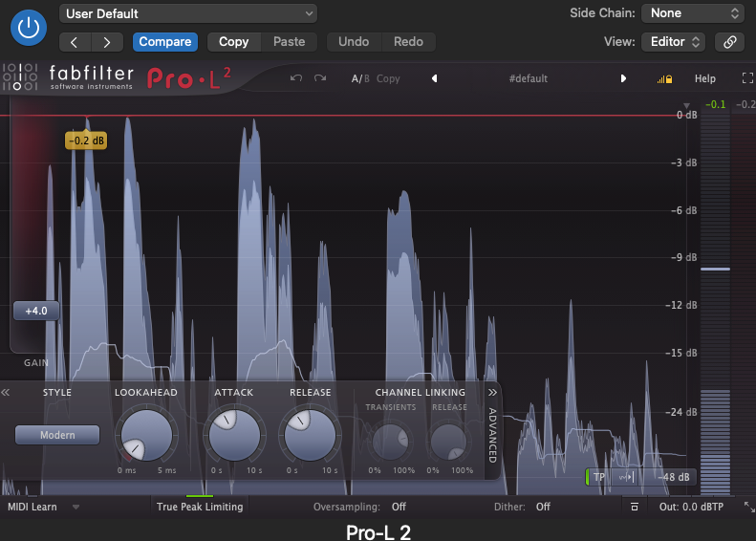Open the Oversampling Off dropdown
This screenshot has height=541, width=756.
pyautogui.click(x=399, y=507)
